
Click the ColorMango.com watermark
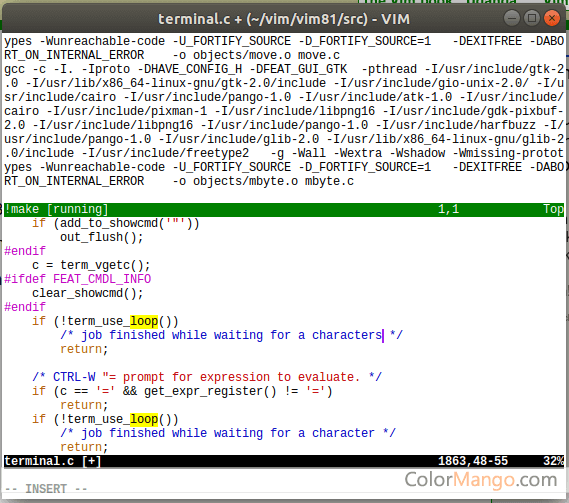(x=481, y=479)
